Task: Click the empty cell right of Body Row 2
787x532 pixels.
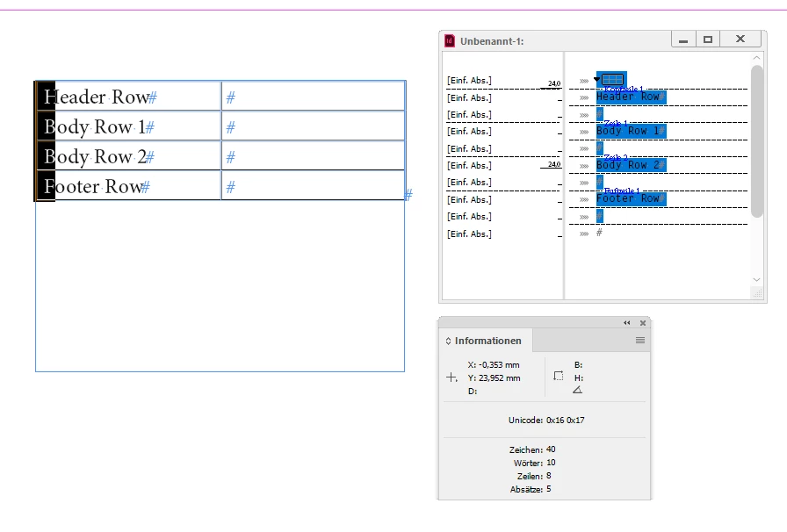Action: click(314, 155)
